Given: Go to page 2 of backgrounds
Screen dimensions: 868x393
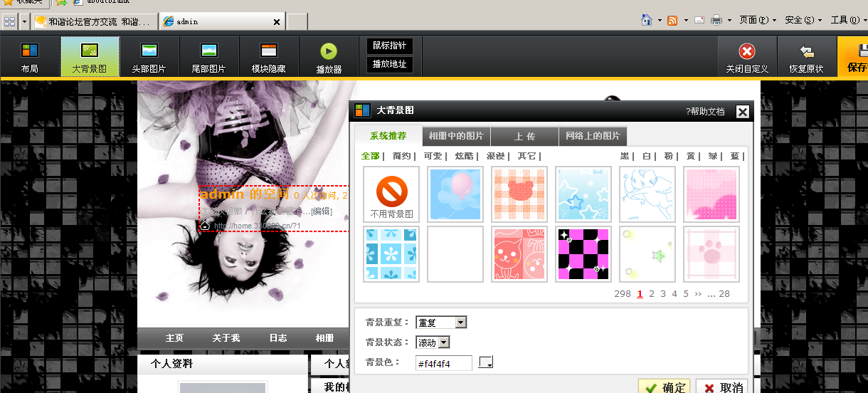Looking at the screenshot, I should tap(652, 293).
